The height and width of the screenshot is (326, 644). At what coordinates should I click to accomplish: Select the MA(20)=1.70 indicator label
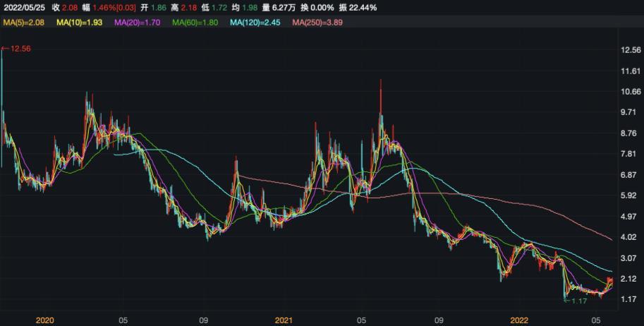(137, 22)
